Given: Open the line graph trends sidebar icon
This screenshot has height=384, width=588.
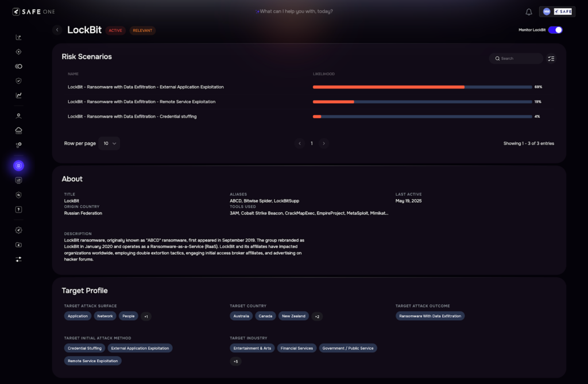Looking at the screenshot, I should tap(18, 95).
